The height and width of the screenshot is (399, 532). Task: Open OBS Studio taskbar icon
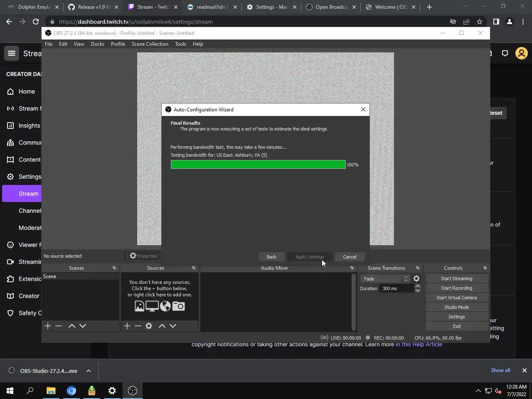[133, 391]
